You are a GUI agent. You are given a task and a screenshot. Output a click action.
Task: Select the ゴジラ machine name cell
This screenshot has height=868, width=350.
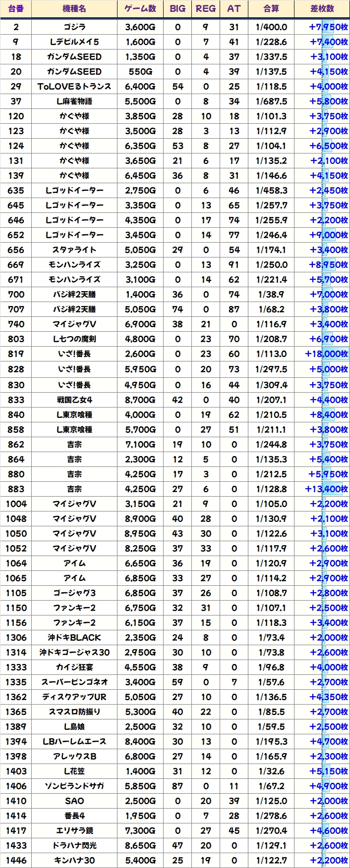pyautogui.click(x=74, y=27)
